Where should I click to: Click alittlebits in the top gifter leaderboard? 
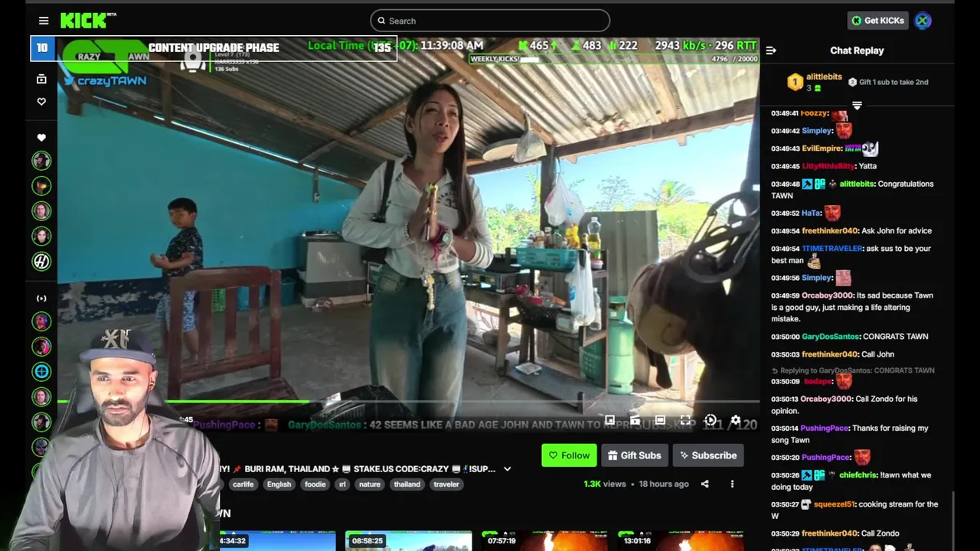(824, 77)
